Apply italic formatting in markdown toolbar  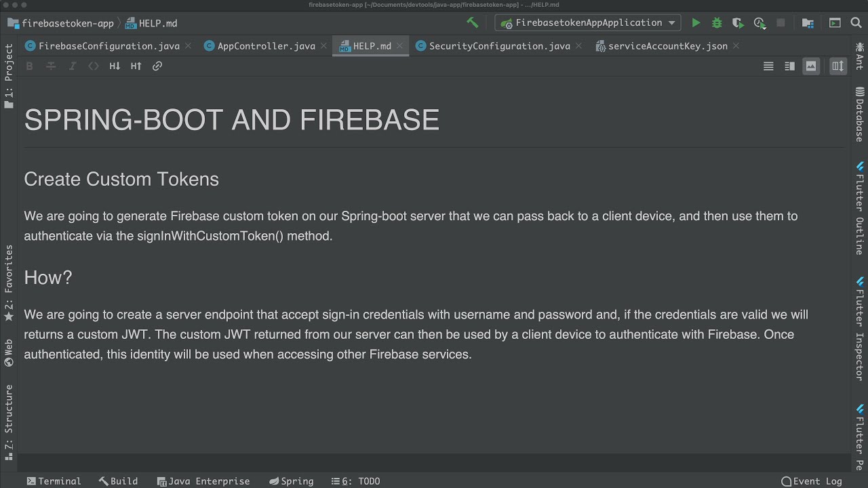pyautogui.click(x=72, y=66)
